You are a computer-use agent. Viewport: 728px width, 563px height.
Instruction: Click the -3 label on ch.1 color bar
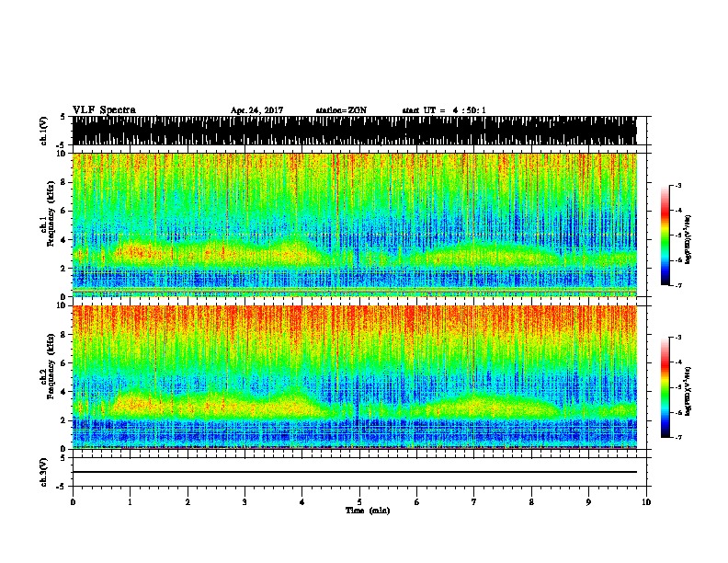coord(678,185)
